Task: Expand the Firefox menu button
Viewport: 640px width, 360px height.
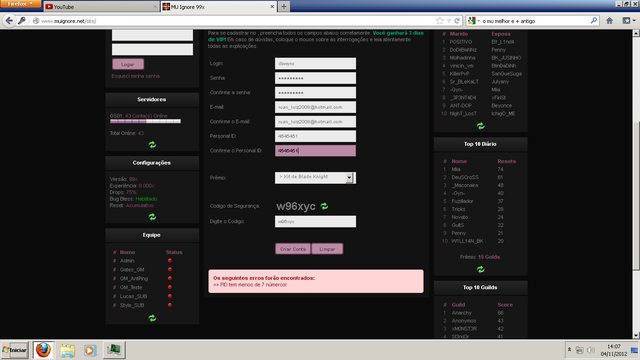Action: [x=20, y=4]
